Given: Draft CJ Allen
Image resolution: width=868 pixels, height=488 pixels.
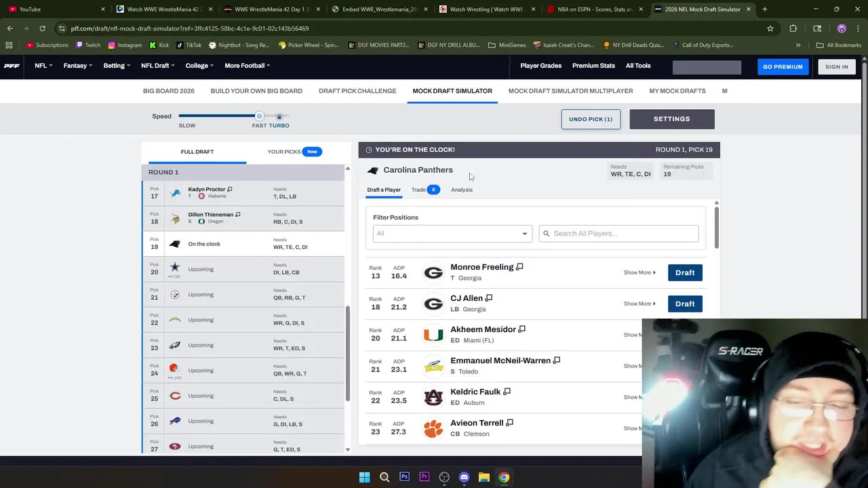Looking at the screenshot, I should coord(685,304).
